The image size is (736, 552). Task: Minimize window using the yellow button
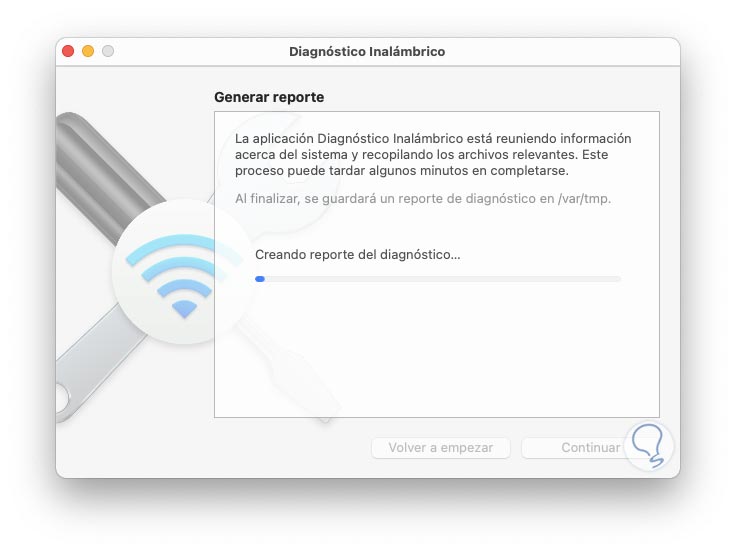[88, 51]
